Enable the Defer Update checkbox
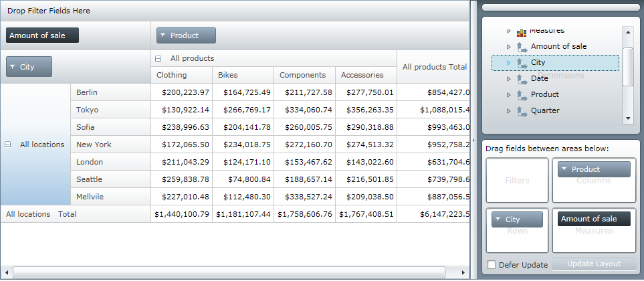This screenshot has height=281, width=644. (x=492, y=265)
